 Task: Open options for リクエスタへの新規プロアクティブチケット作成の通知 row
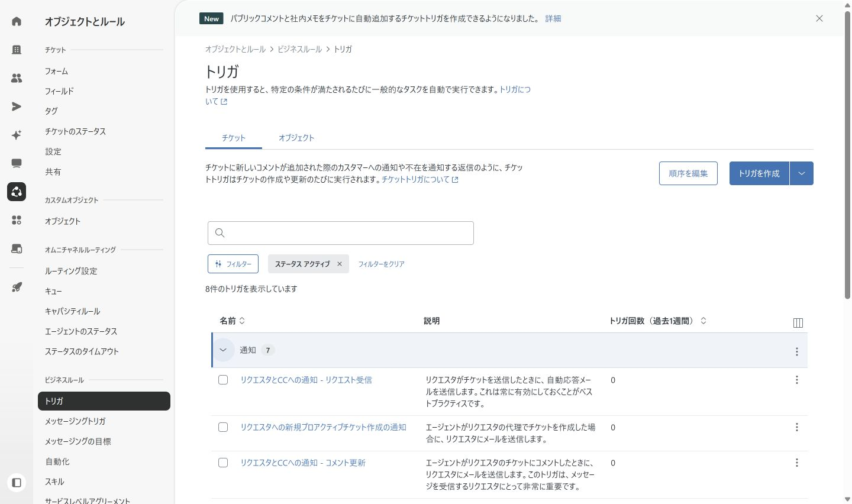coord(797,427)
